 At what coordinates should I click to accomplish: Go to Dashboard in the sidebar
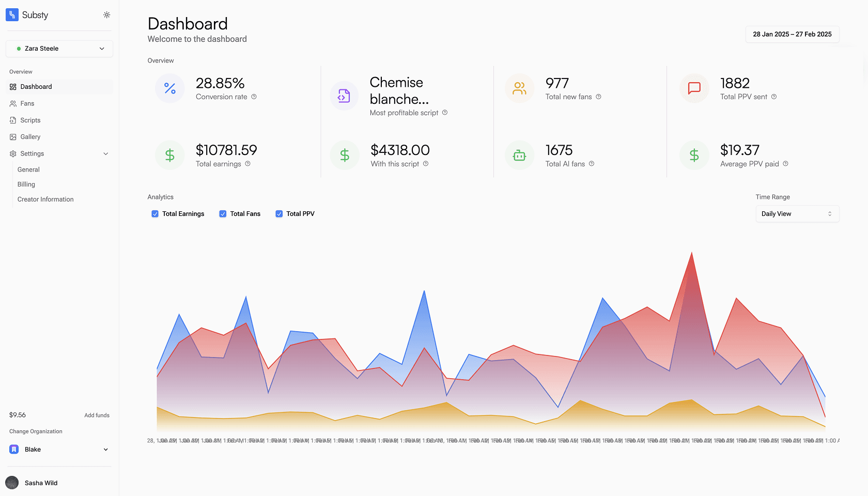[x=59, y=87]
